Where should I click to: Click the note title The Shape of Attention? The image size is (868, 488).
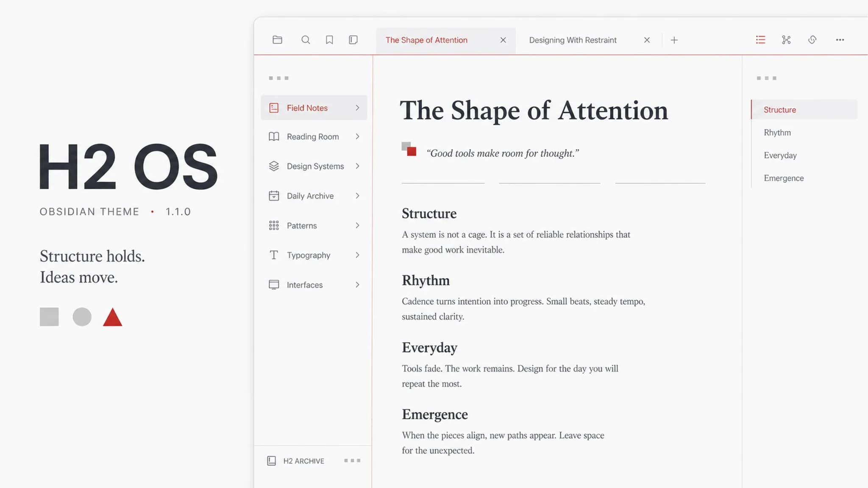coord(534,111)
